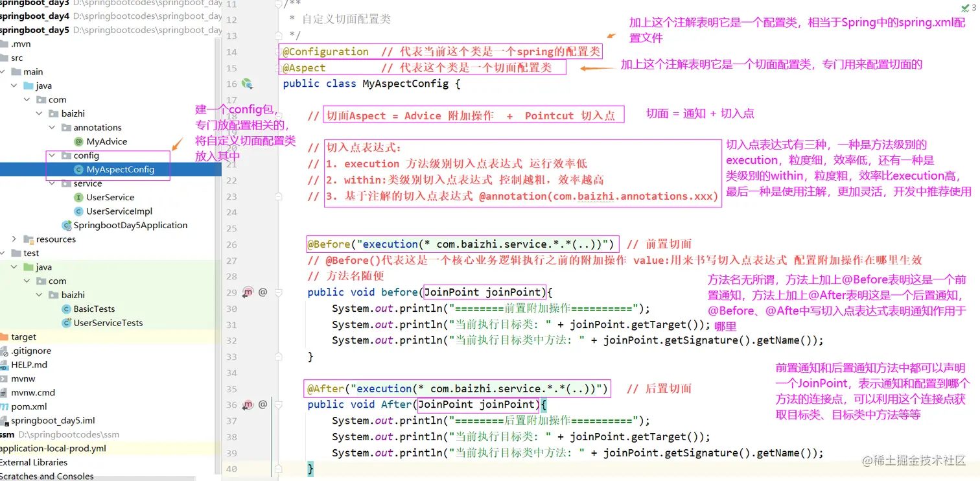Collapse the java folder under main
The image size is (980, 481).
pyautogui.click(x=14, y=86)
